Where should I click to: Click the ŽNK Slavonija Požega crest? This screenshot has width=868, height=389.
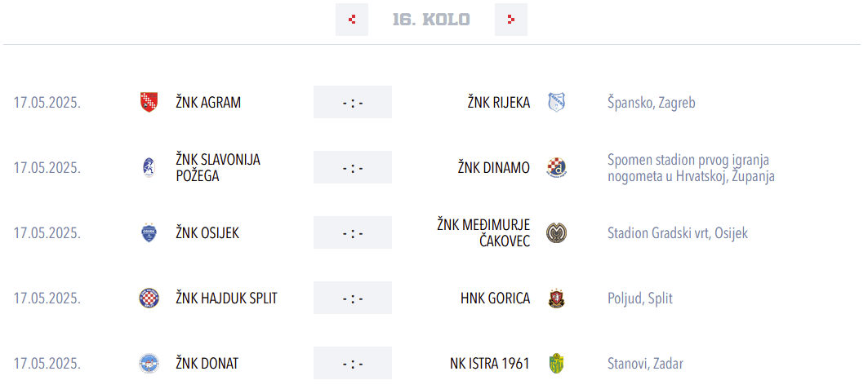click(x=149, y=168)
